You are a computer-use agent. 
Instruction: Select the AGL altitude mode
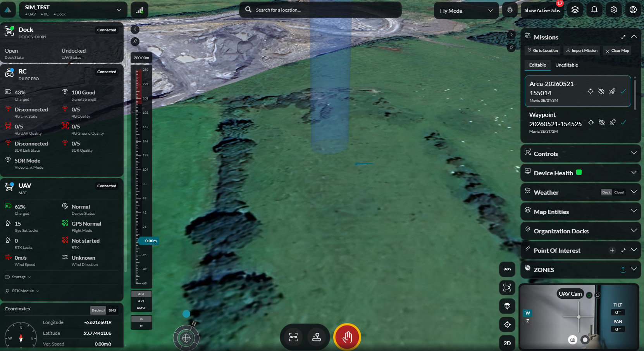[x=141, y=294]
